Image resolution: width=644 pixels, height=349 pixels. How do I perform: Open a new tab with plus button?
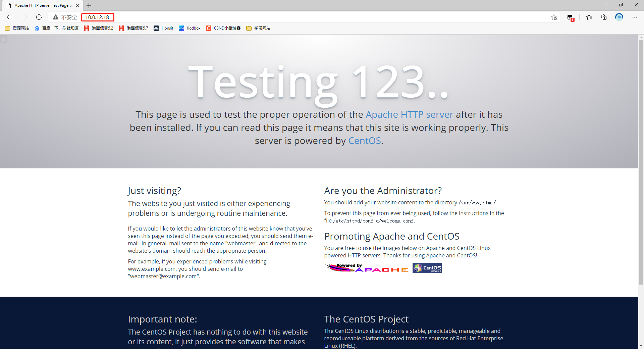pos(89,5)
